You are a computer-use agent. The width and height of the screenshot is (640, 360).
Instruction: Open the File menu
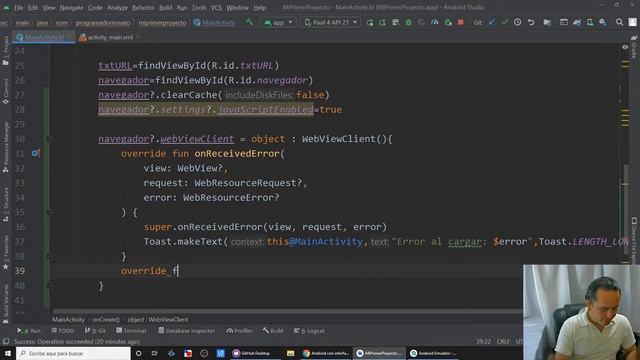18,7
